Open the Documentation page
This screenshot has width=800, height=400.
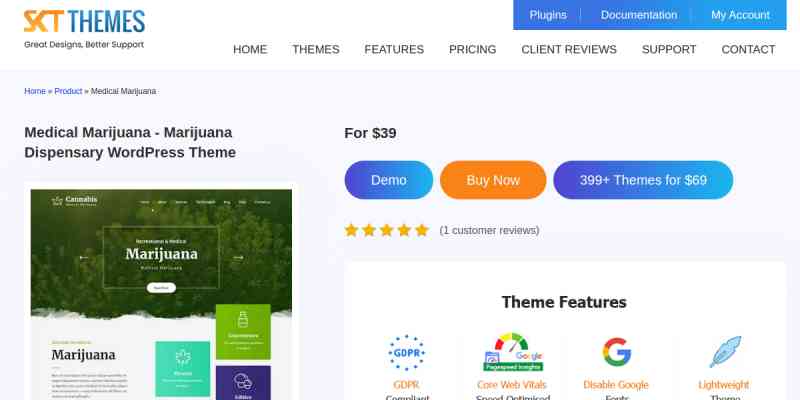639,15
